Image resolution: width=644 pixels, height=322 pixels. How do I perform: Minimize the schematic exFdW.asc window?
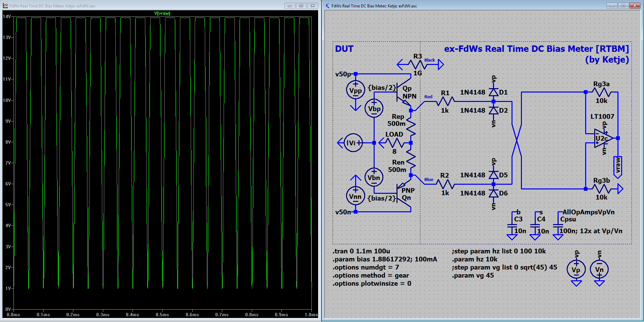(x=612, y=6)
